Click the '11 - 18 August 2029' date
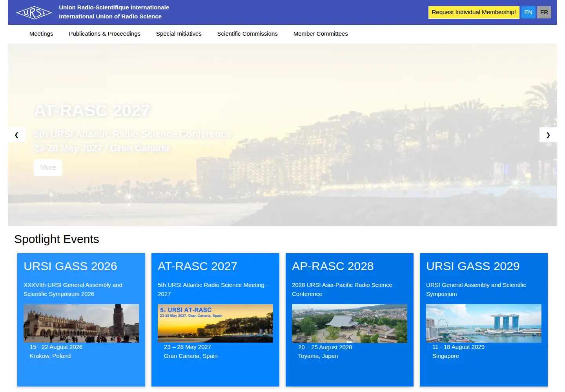 458,347
